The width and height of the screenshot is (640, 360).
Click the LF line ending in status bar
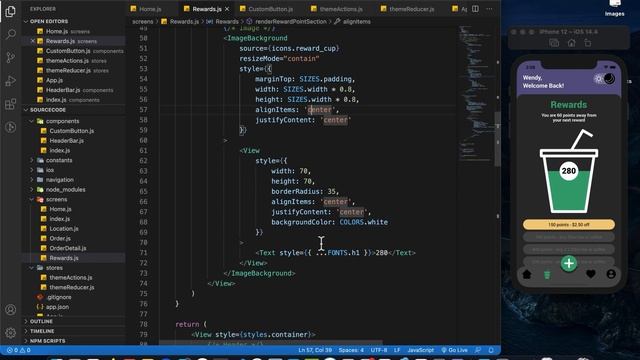[397, 350]
